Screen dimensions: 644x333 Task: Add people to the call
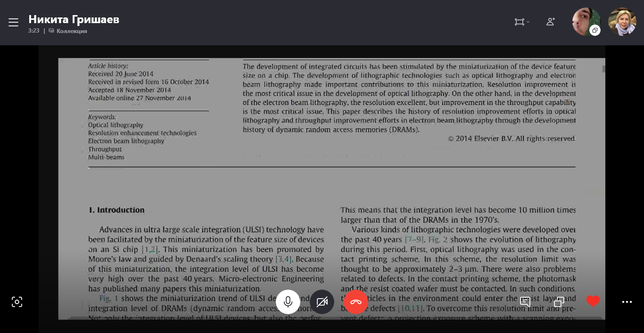550,22
